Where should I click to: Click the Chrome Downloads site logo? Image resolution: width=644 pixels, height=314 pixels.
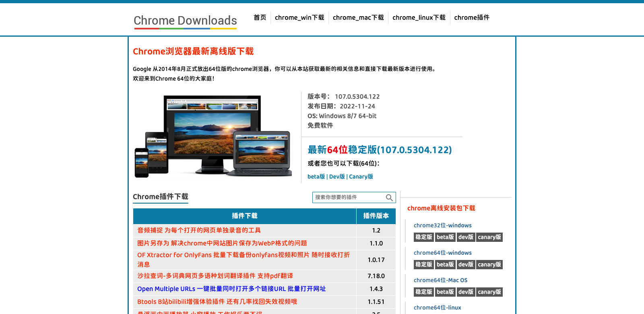[x=185, y=21]
